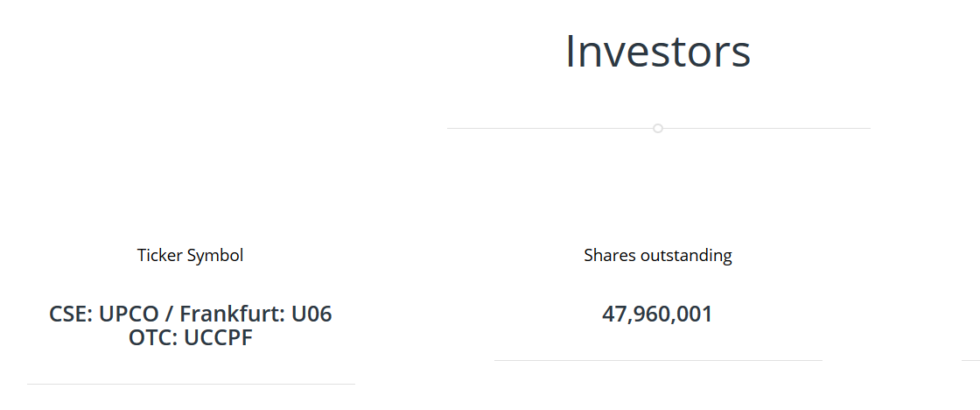Click the partial line at right edge
Image resolution: width=980 pixels, height=410 pixels.
tap(970, 360)
